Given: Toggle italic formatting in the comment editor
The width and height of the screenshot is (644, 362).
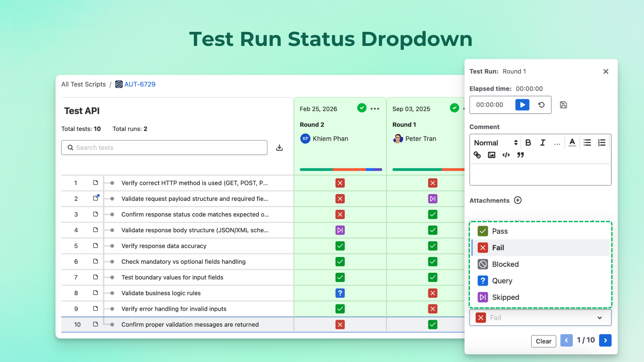Looking at the screenshot, I should tap(543, 142).
